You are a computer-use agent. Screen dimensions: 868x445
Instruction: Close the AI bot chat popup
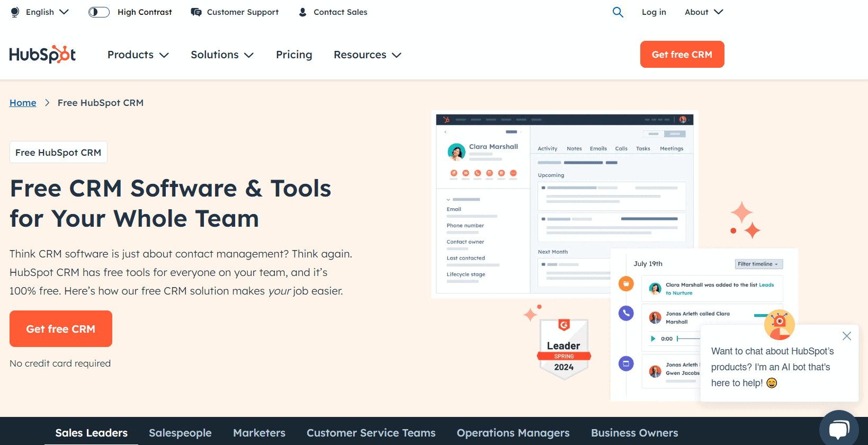(847, 336)
